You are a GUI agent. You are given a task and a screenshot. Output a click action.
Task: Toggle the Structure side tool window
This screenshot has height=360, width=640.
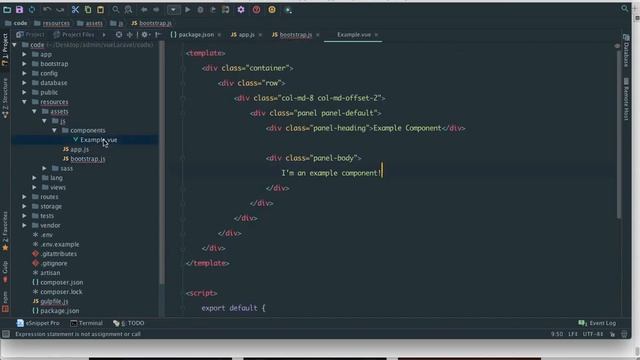tap(5, 98)
